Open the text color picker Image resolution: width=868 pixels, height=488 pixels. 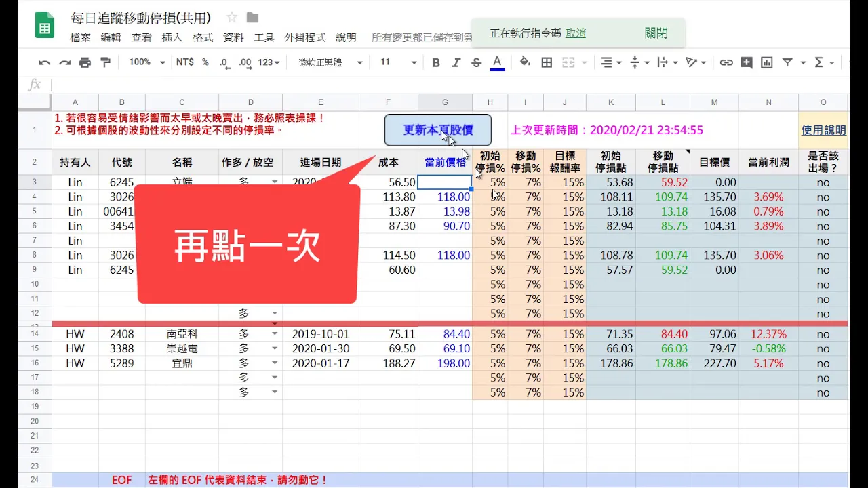(x=497, y=62)
